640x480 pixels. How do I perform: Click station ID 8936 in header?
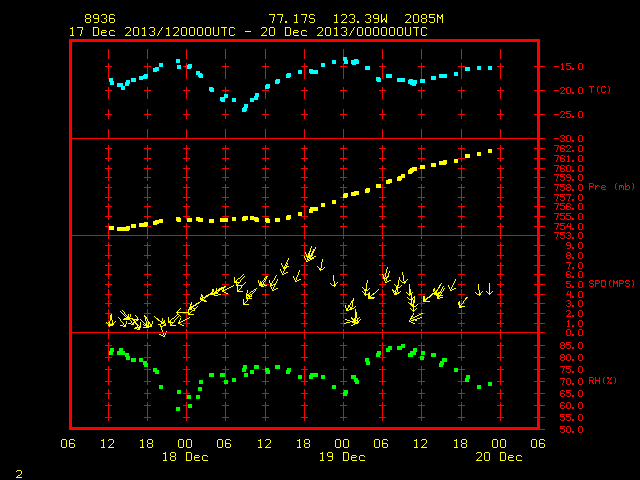tap(100, 19)
